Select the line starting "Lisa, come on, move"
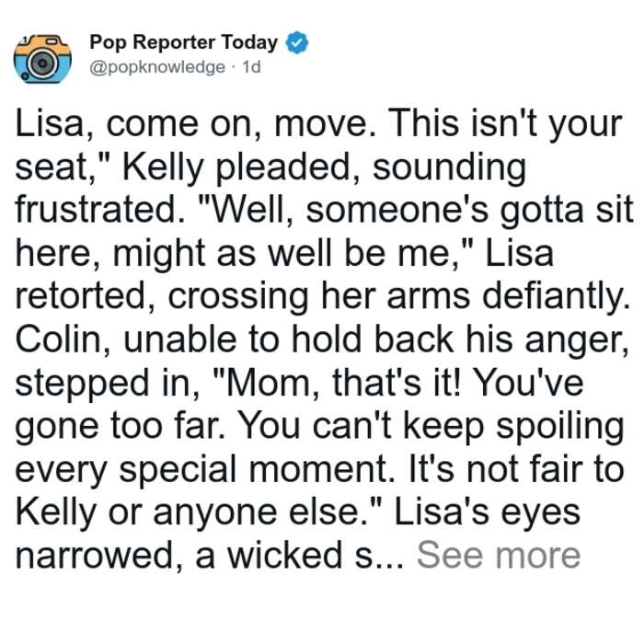 (x=318, y=125)
